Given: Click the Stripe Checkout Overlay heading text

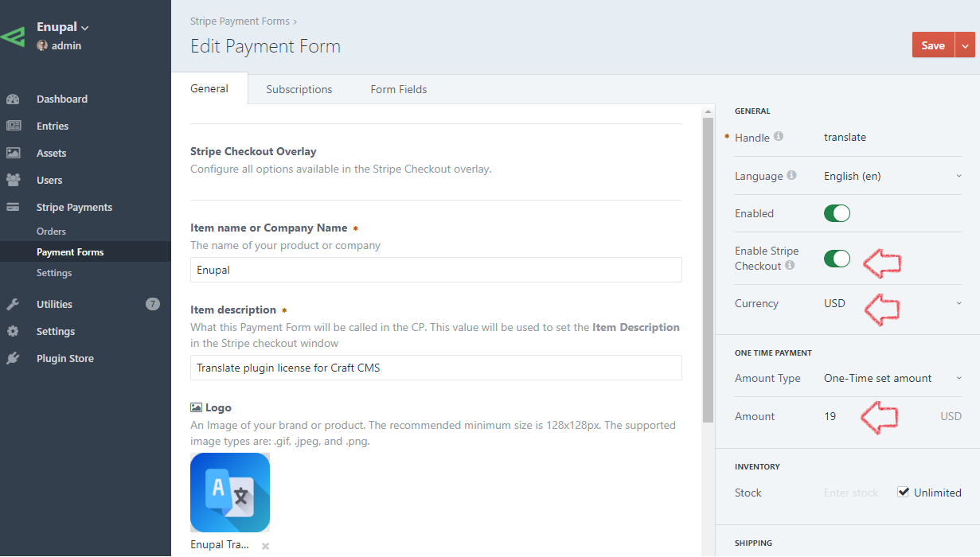Looking at the screenshot, I should [253, 151].
